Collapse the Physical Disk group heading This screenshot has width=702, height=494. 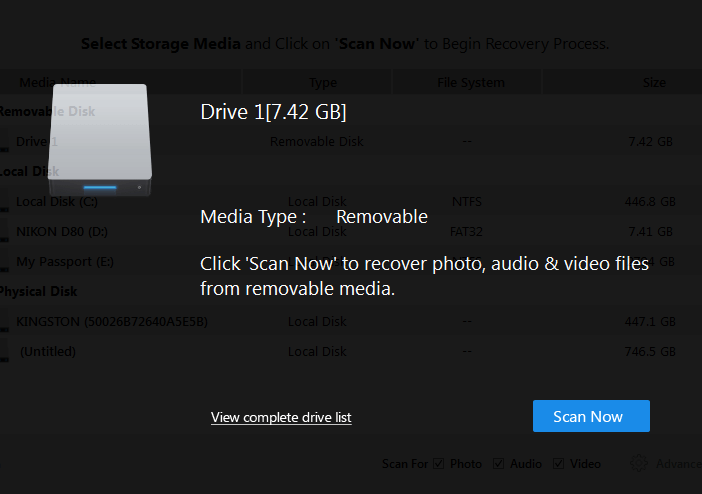pos(39,292)
